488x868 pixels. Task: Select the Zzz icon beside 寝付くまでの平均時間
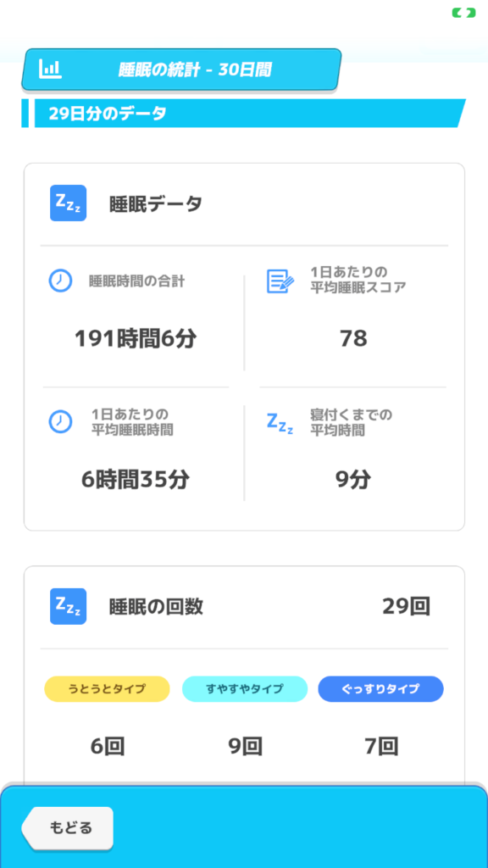coord(280,424)
